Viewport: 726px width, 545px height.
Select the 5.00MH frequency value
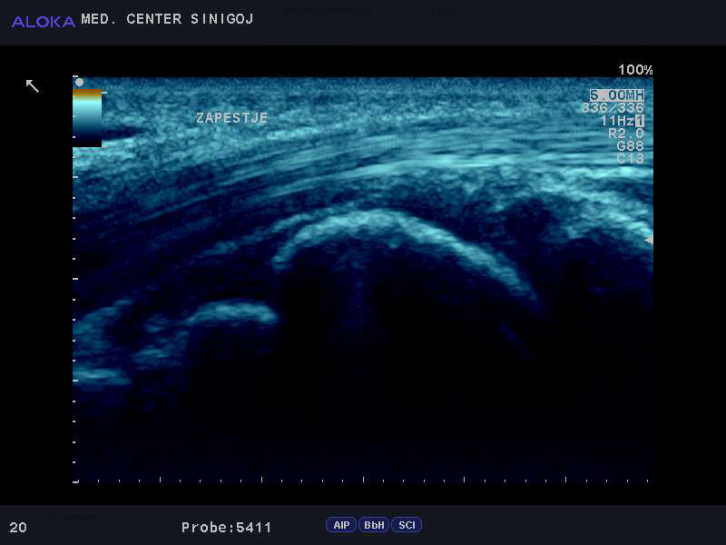617,95
